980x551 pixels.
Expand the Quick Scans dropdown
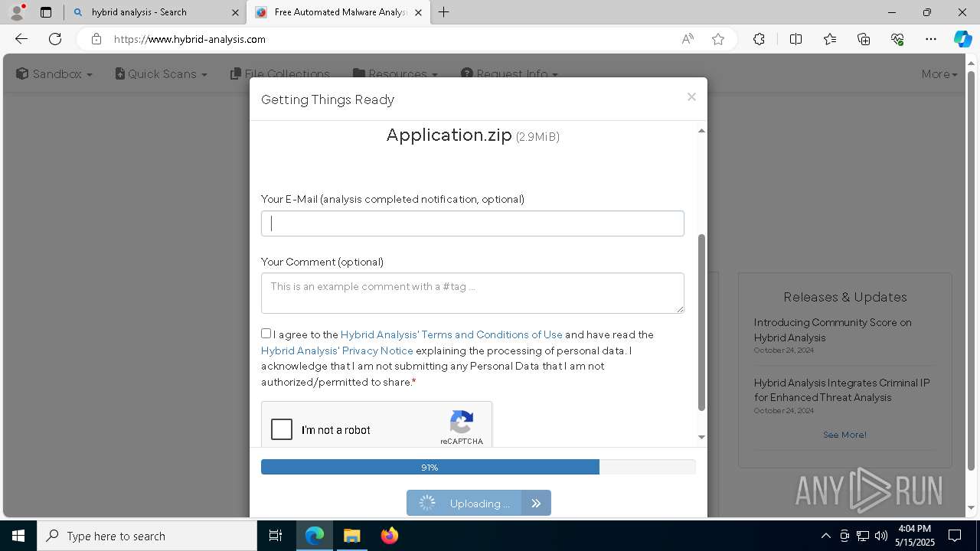click(x=162, y=74)
